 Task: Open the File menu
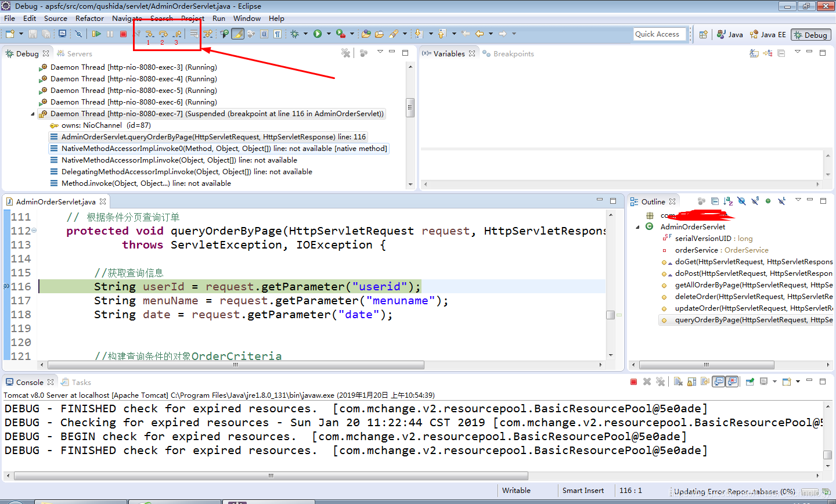pyautogui.click(x=10, y=18)
